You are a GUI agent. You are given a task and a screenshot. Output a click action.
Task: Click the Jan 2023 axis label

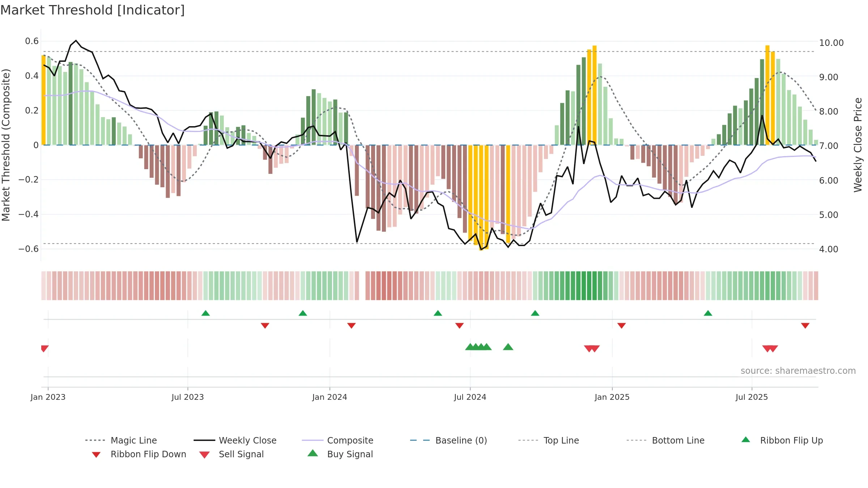(48, 397)
